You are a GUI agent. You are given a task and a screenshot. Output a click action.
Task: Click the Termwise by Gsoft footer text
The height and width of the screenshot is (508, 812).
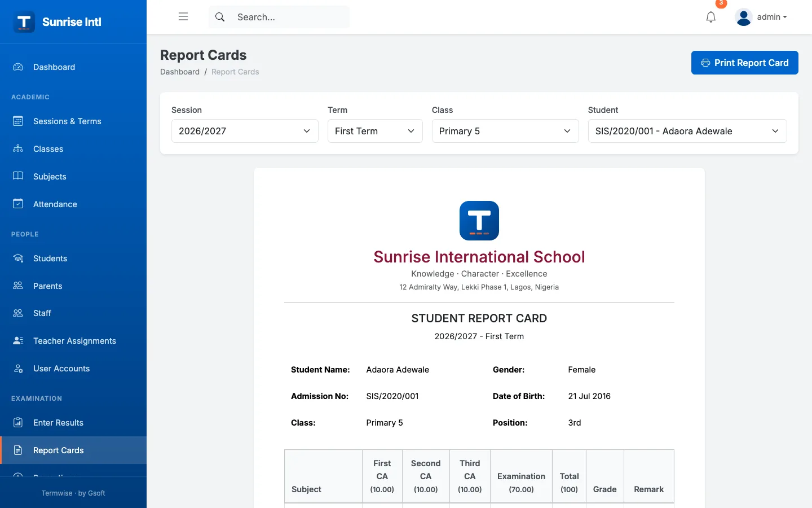[73, 493]
